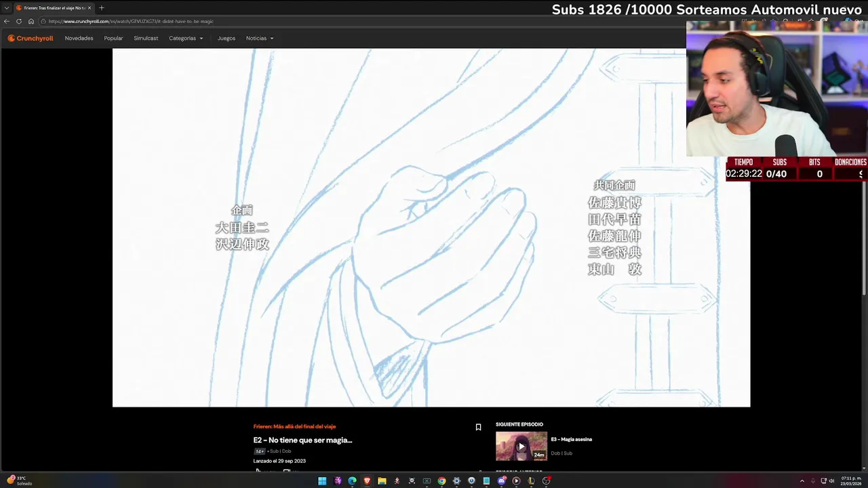Close the Frieren browser tab
This screenshot has width=868, height=488.
click(90, 7)
